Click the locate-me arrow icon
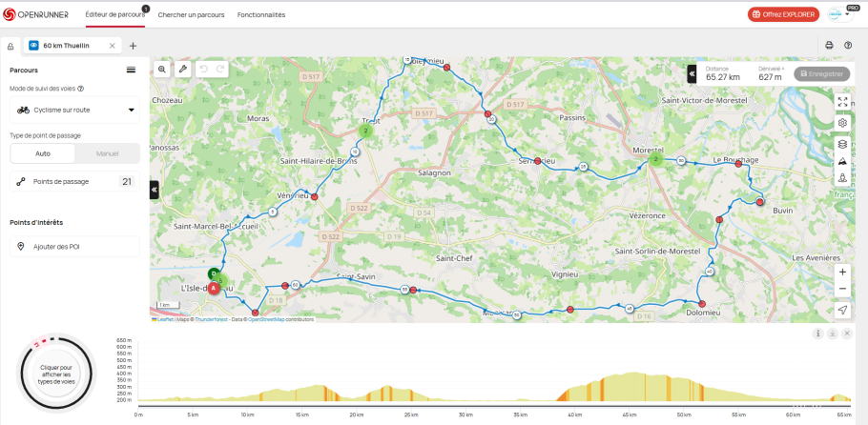Viewport: 868px width, 425px height. (x=842, y=310)
